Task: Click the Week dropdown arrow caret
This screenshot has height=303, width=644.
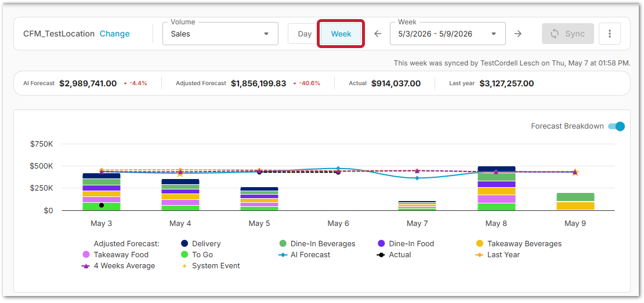Action: [494, 34]
